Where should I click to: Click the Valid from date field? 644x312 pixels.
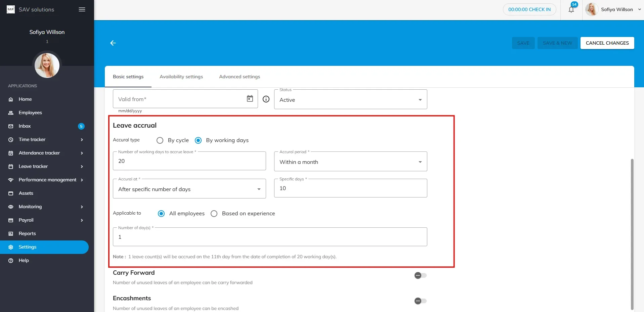click(185, 99)
